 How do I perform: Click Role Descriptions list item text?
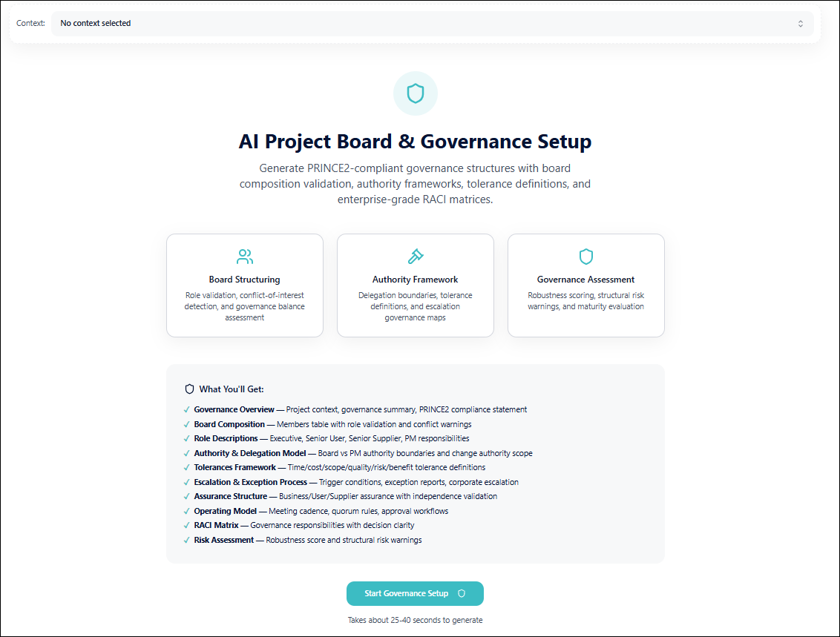[332, 438]
